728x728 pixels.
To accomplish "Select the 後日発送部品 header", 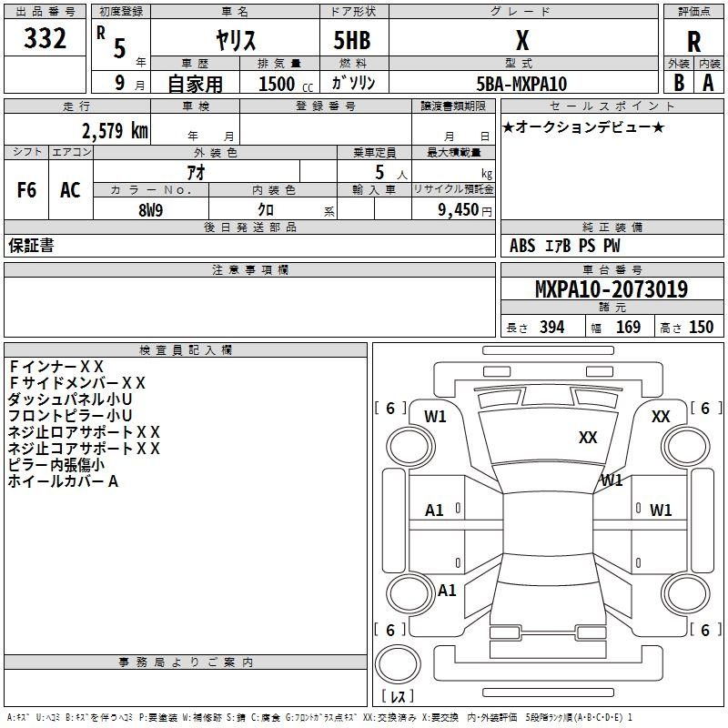I will [250, 227].
